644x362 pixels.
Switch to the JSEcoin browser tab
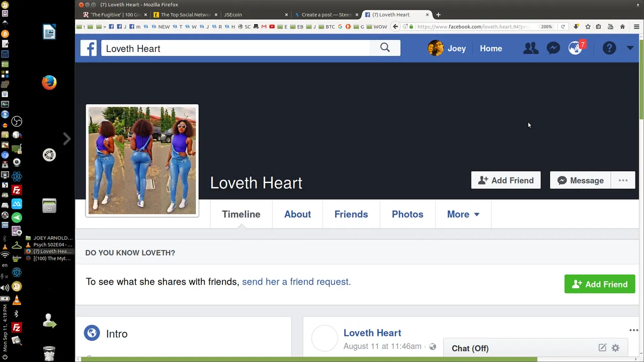[255, 15]
